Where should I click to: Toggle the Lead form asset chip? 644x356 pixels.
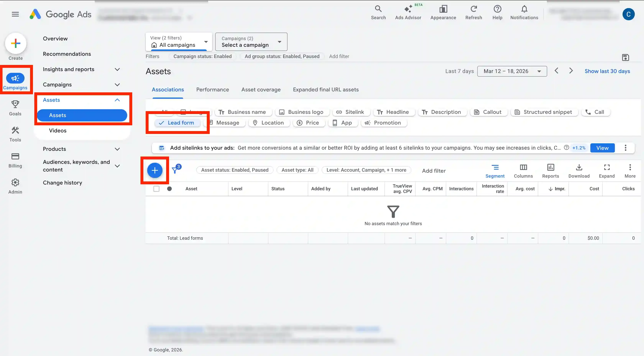coord(177,123)
